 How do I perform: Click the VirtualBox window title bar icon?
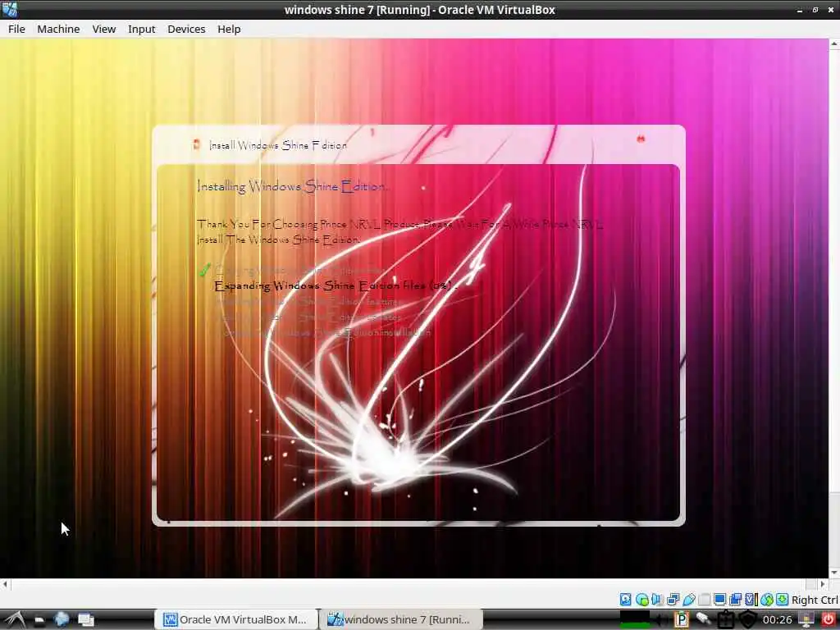click(x=10, y=9)
